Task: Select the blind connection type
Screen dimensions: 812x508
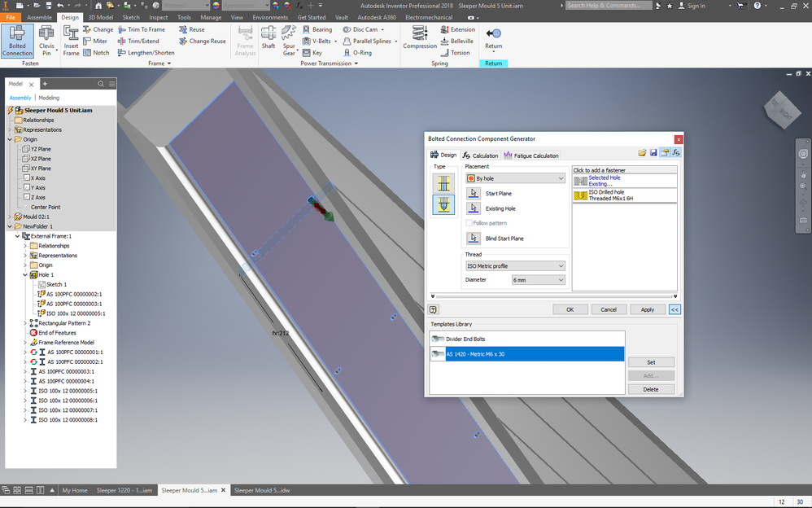Action: click(x=443, y=205)
